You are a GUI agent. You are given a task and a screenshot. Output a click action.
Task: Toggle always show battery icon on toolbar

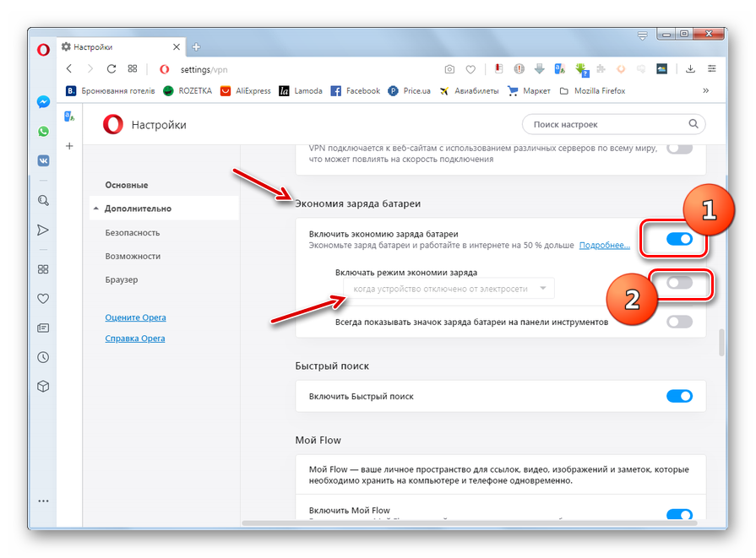[678, 322]
